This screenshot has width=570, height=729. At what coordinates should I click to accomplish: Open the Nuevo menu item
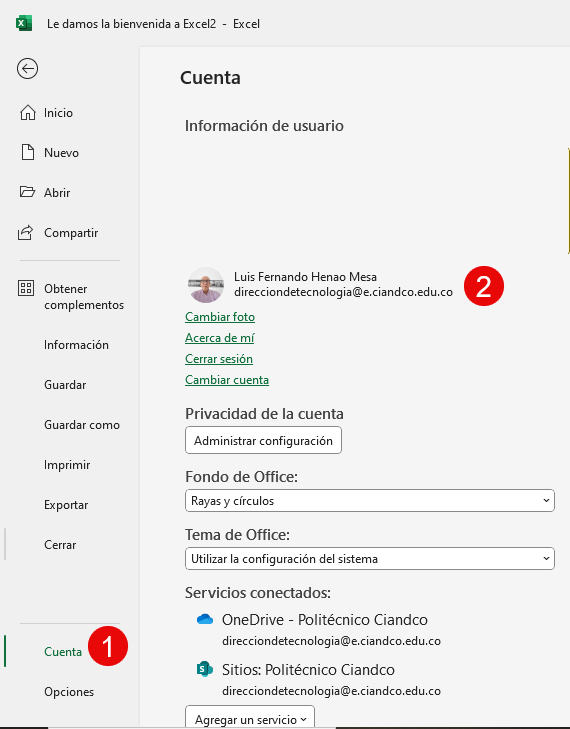61,152
